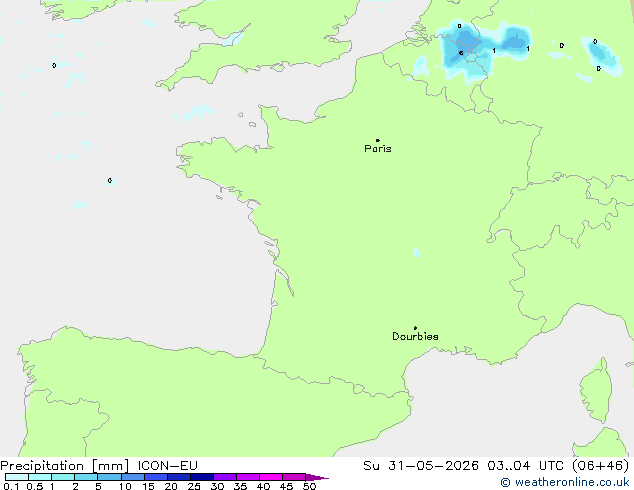Select the Dourbies dot marker
634x490 pixels.
(415, 328)
